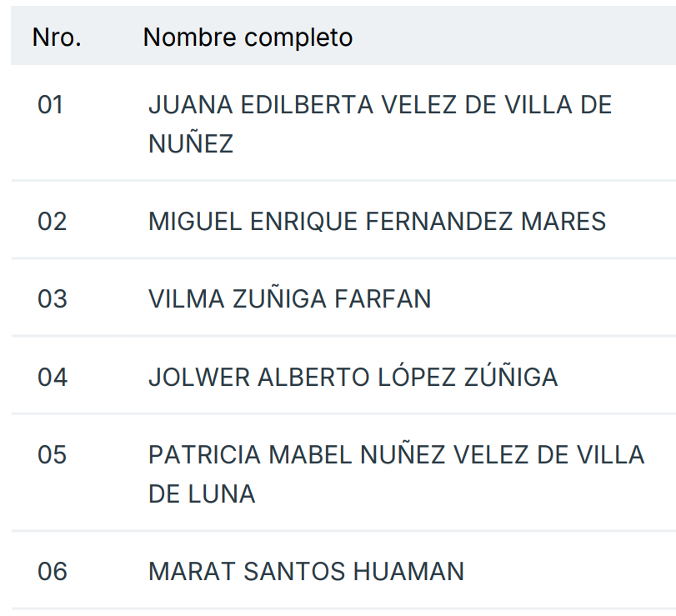The image size is (676, 616).
Task: Select the Marat Santos Huaman entry
Action: [306, 572]
